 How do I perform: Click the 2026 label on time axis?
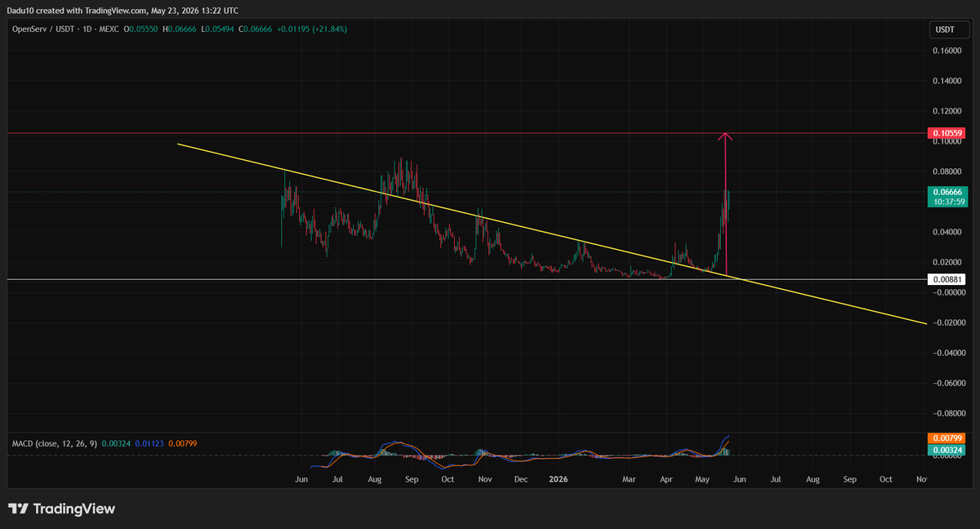[x=558, y=479]
